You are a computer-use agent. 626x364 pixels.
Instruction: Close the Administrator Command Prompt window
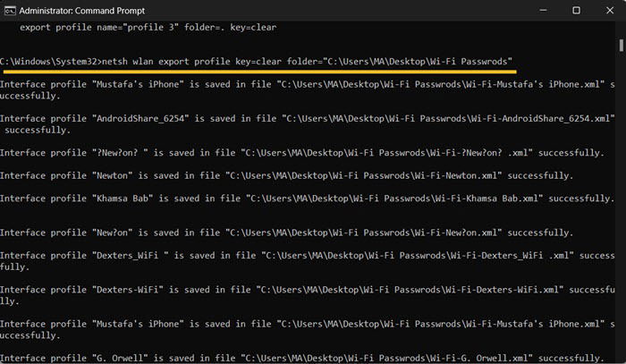point(610,11)
